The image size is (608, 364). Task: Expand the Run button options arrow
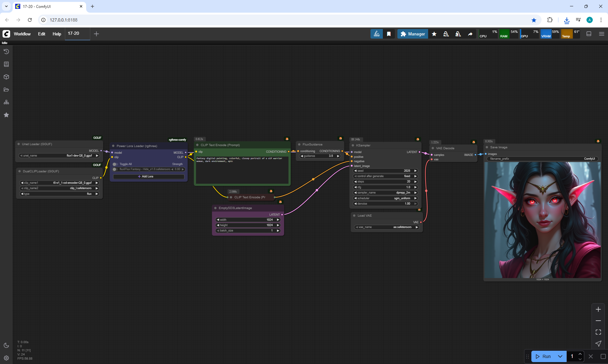click(x=560, y=356)
